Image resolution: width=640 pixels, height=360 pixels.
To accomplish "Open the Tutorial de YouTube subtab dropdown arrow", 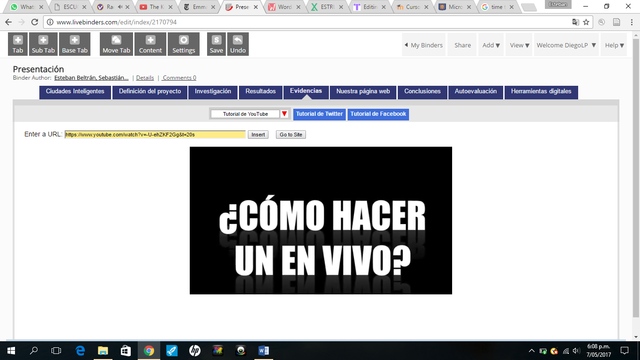I will click(x=284, y=114).
